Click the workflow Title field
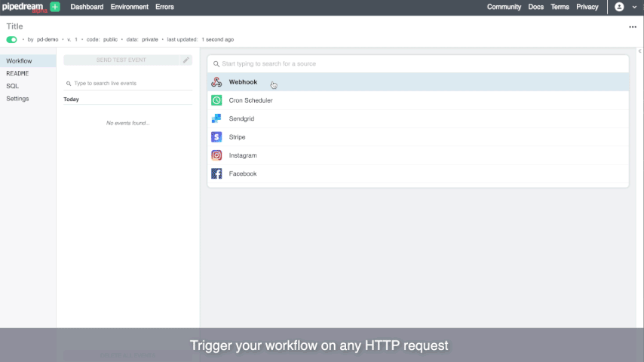This screenshot has height=362, width=644. tap(15, 26)
